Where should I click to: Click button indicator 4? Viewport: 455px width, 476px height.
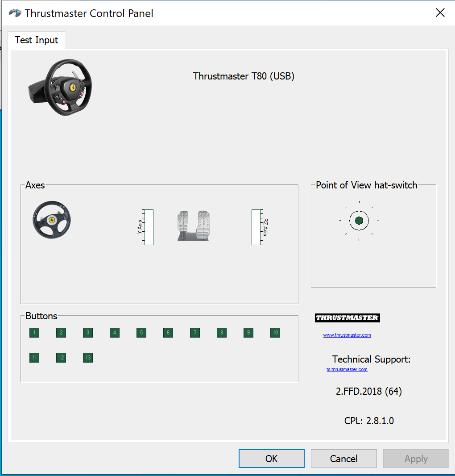pyautogui.click(x=115, y=332)
